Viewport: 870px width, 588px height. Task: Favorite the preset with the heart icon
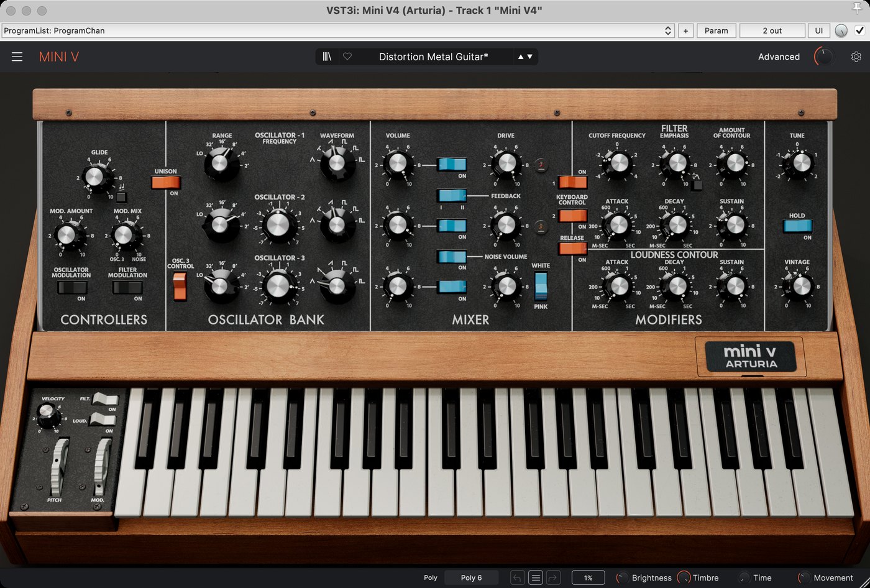point(347,57)
